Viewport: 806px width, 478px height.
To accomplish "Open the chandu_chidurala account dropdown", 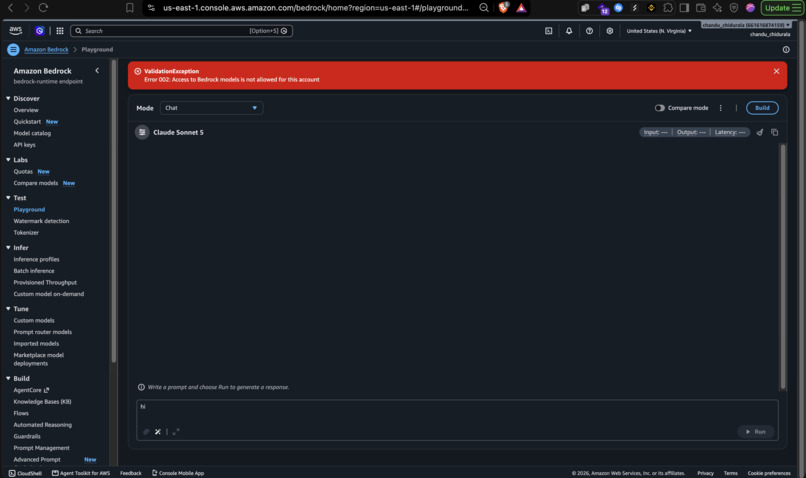I will click(746, 25).
